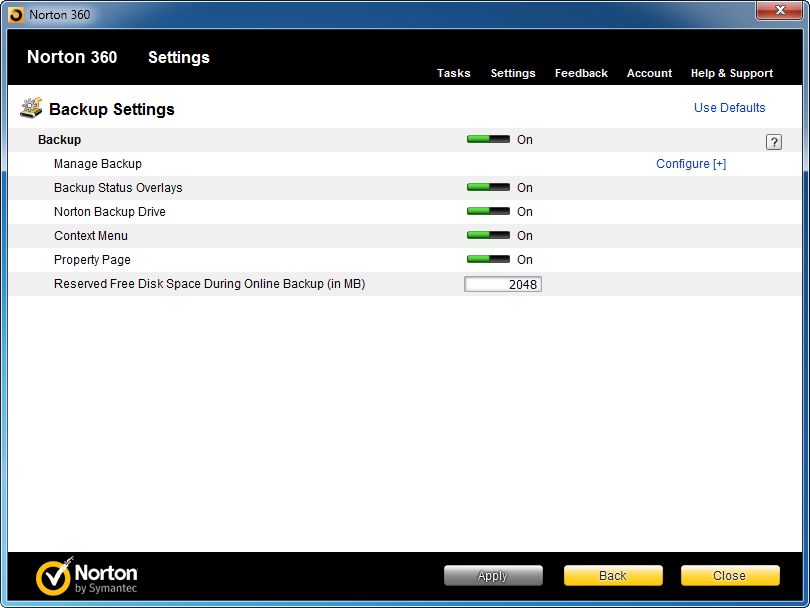
Task: Select the Manage Backup row label
Action: pyautogui.click(x=98, y=164)
